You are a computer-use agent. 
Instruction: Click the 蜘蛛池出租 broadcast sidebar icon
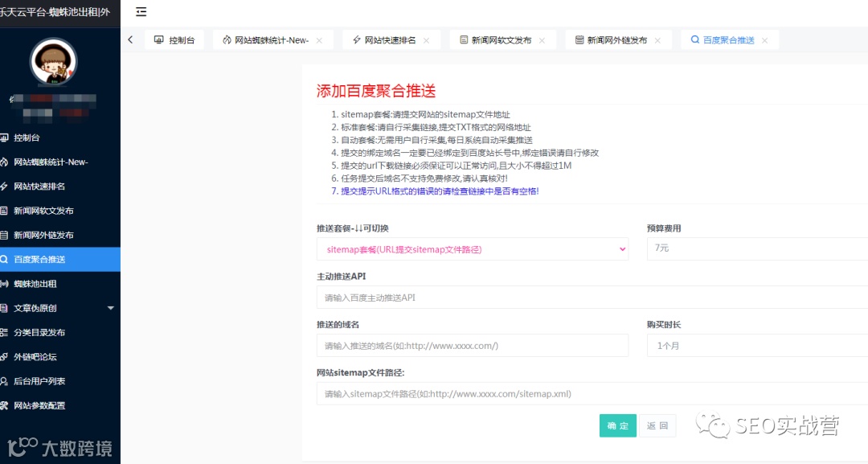pos(4,284)
